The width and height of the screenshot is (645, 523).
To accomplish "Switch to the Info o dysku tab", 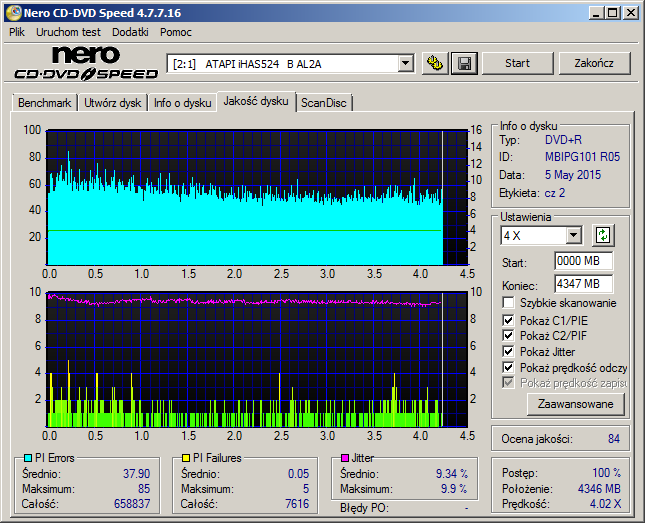I will (183, 103).
